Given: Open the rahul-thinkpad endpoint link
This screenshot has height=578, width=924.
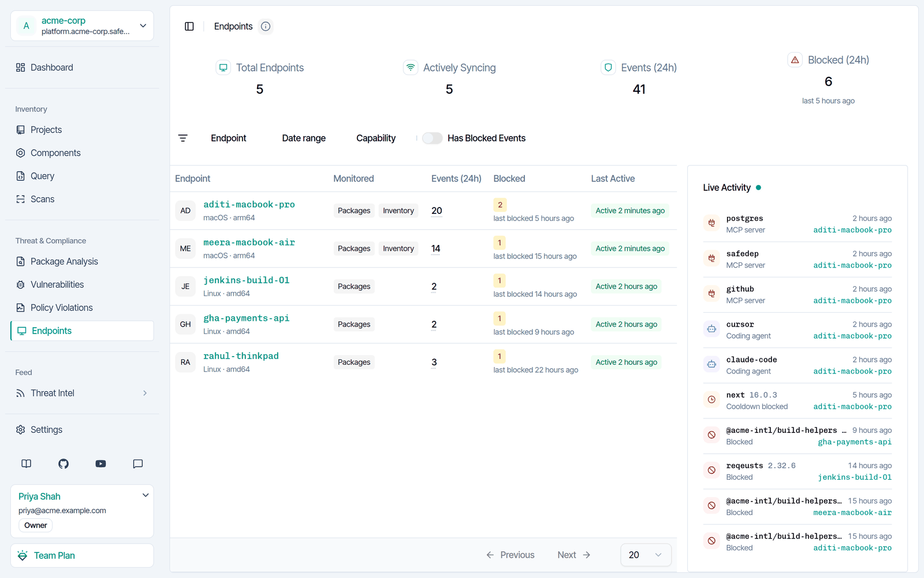Looking at the screenshot, I should tap(241, 356).
